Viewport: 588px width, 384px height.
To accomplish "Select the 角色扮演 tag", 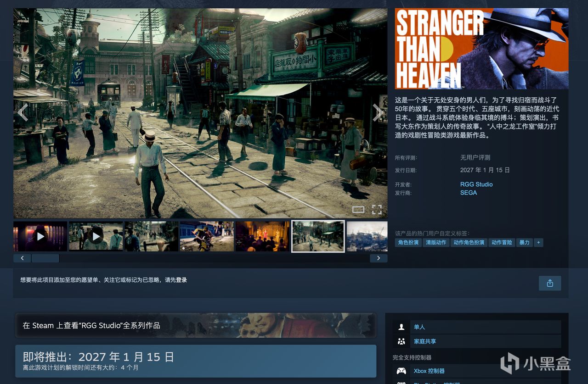I will click(408, 242).
